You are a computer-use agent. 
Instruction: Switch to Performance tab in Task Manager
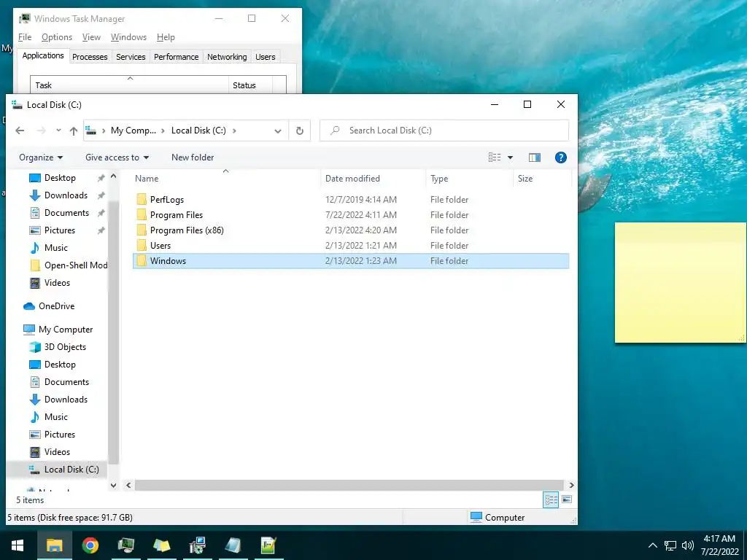click(176, 57)
